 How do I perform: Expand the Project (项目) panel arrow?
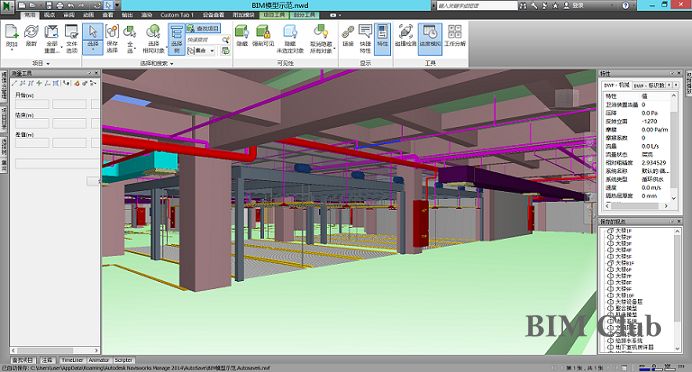(x=48, y=64)
